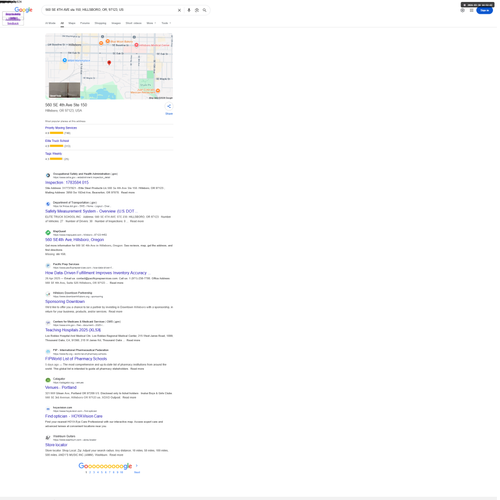Click the Store locator result favicon
500x500 pixels.
click(x=48, y=438)
